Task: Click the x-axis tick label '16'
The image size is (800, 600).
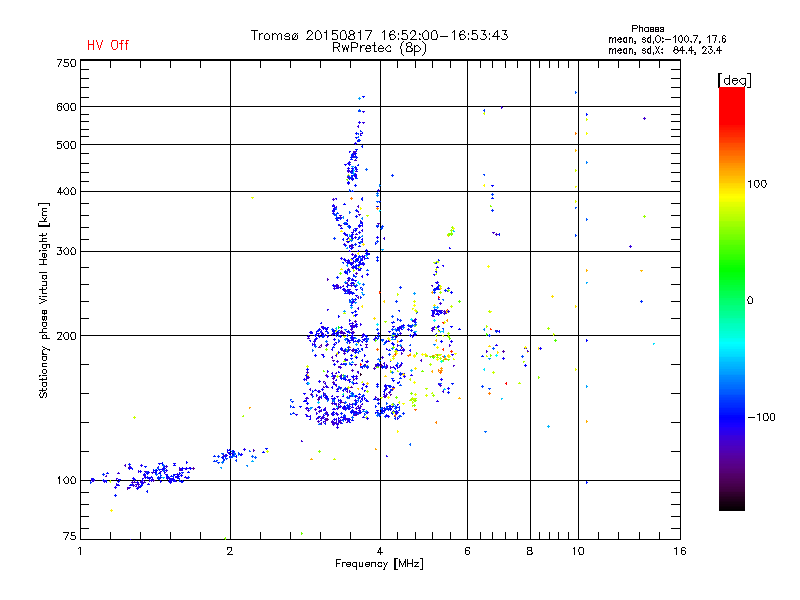Action: point(680,551)
